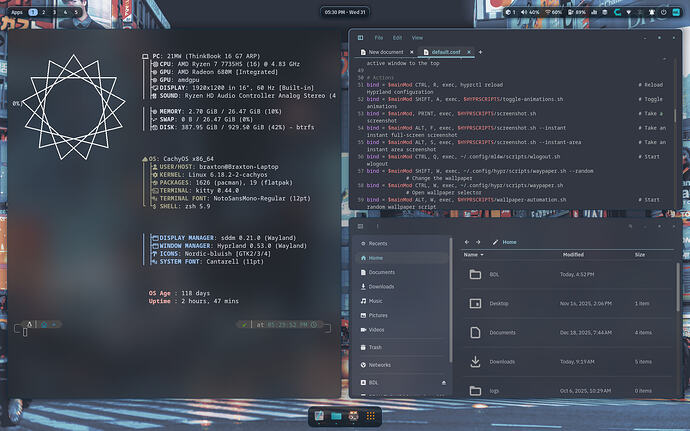Go forward in the file manager
690x431 pixels.
click(478, 242)
